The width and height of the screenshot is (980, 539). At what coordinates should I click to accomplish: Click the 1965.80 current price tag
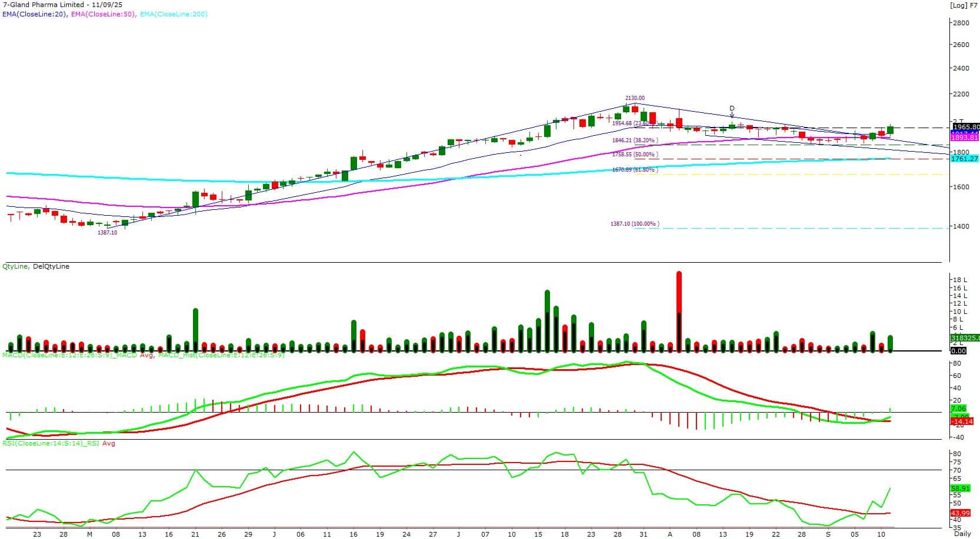(965, 127)
